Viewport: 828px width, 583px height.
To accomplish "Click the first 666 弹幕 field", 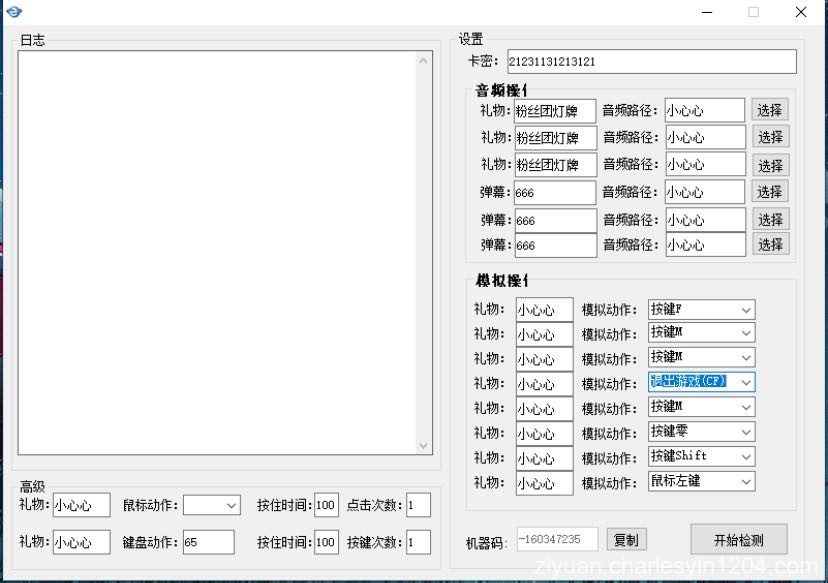I will point(554,192).
